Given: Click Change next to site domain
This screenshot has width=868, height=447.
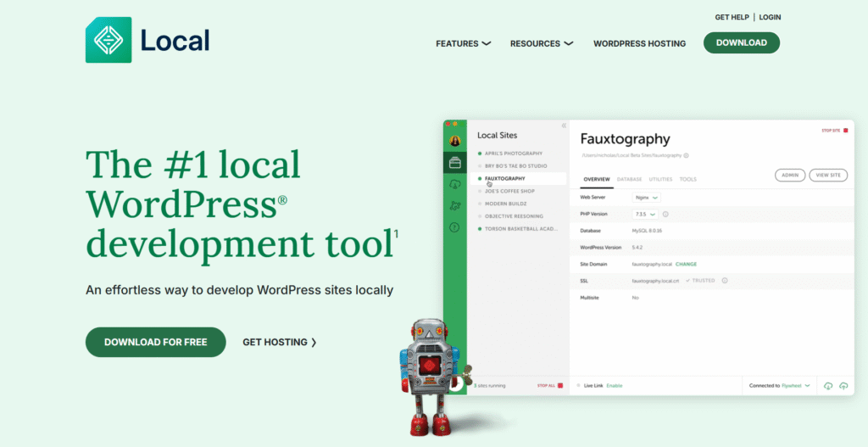Looking at the screenshot, I should point(686,264).
